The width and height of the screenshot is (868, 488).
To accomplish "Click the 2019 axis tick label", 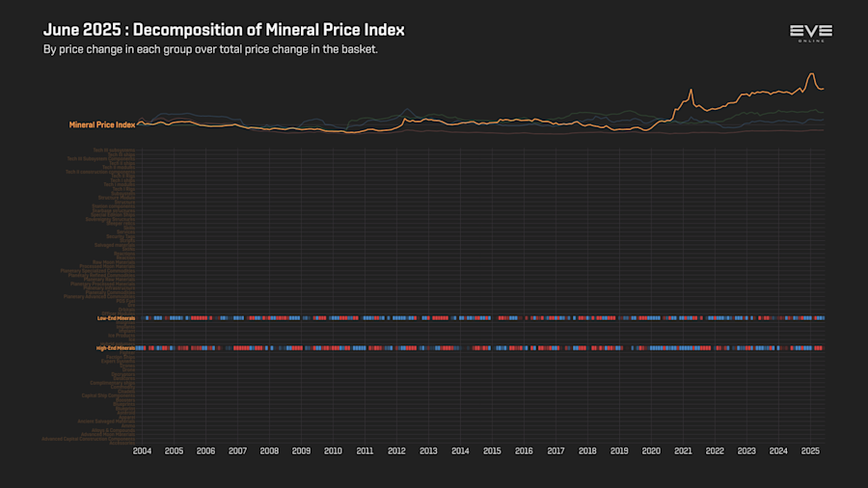I will coord(619,451).
